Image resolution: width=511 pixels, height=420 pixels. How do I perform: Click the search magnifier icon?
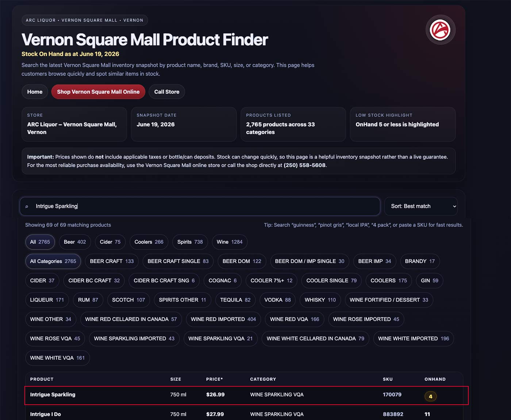click(x=27, y=207)
